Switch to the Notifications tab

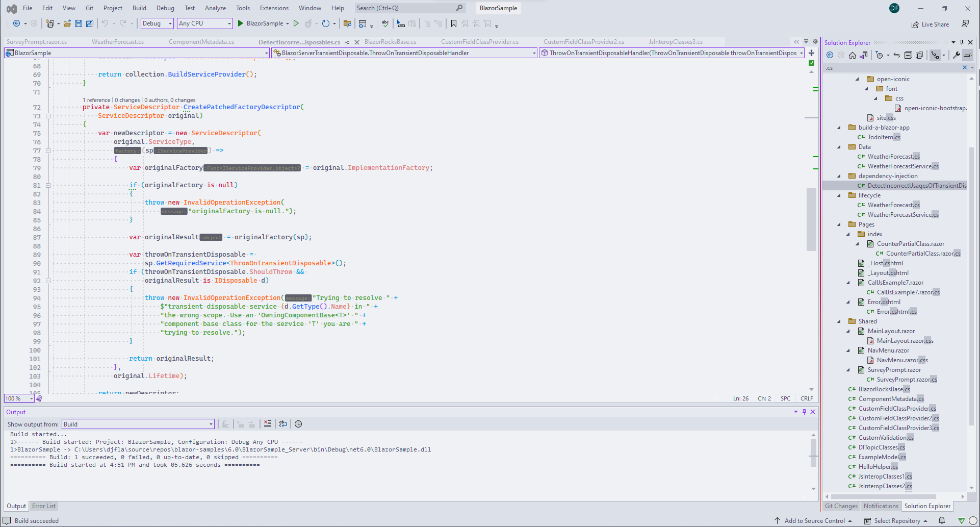coord(881,506)
